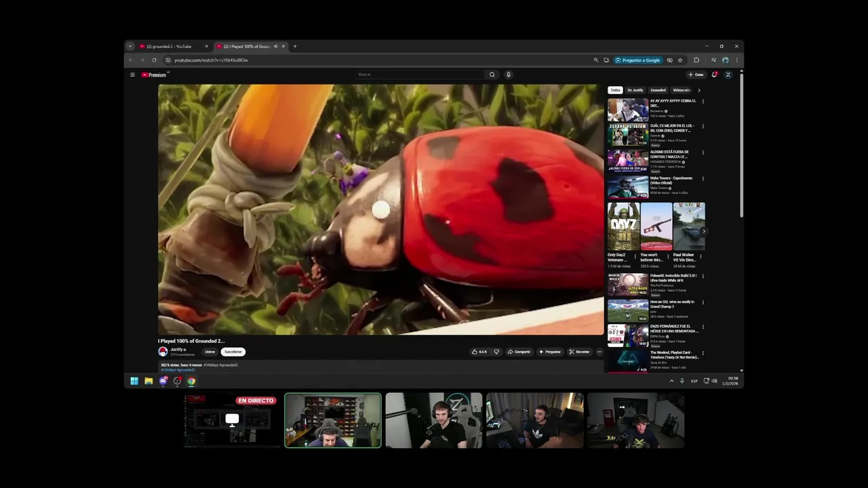Image resolution: width=868 pixels, height=488 pixels.
Task: Select the green-highlighted webcam participant tile
Action: pos(333,420)
